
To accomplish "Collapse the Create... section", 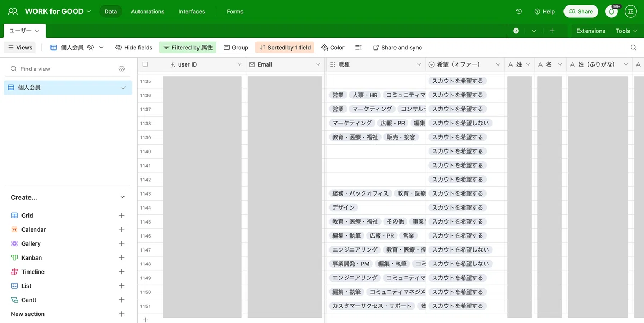I will coord(122,197).
